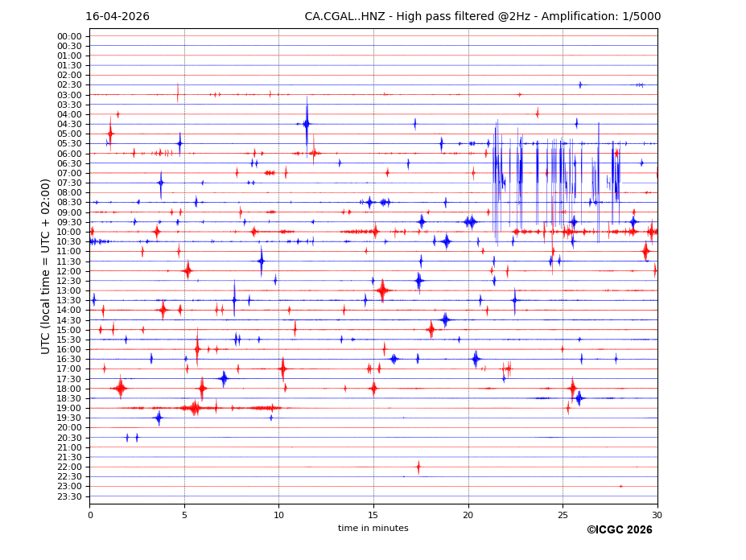Viewport: 746px width, 560px height.
Task: Click the 00:00 hour label
Action: 69,36
